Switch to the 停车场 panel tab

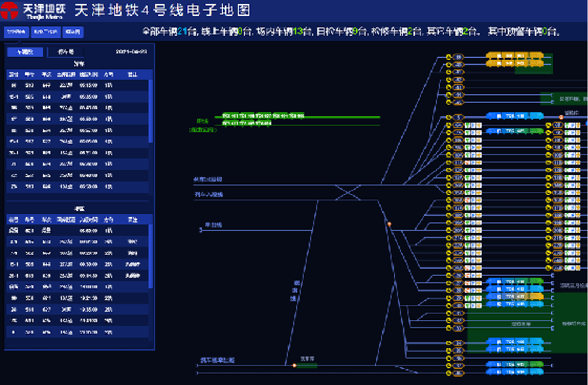click(x=65, y=52)
